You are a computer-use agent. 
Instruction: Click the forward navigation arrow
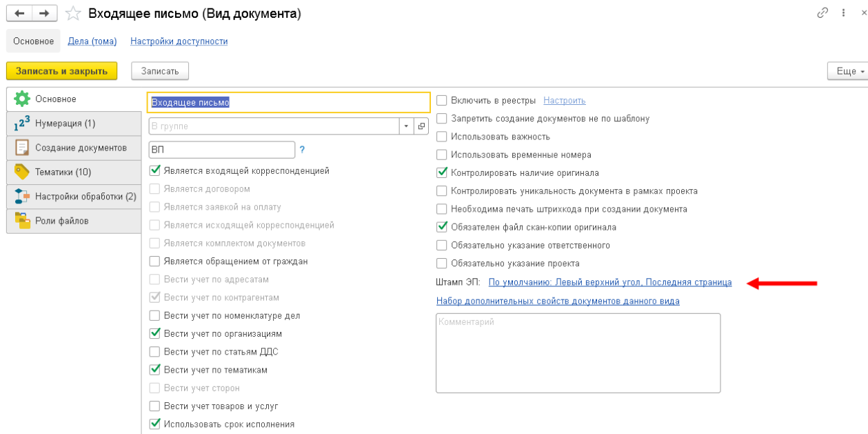pyautogui.click(x=44, y=13)
